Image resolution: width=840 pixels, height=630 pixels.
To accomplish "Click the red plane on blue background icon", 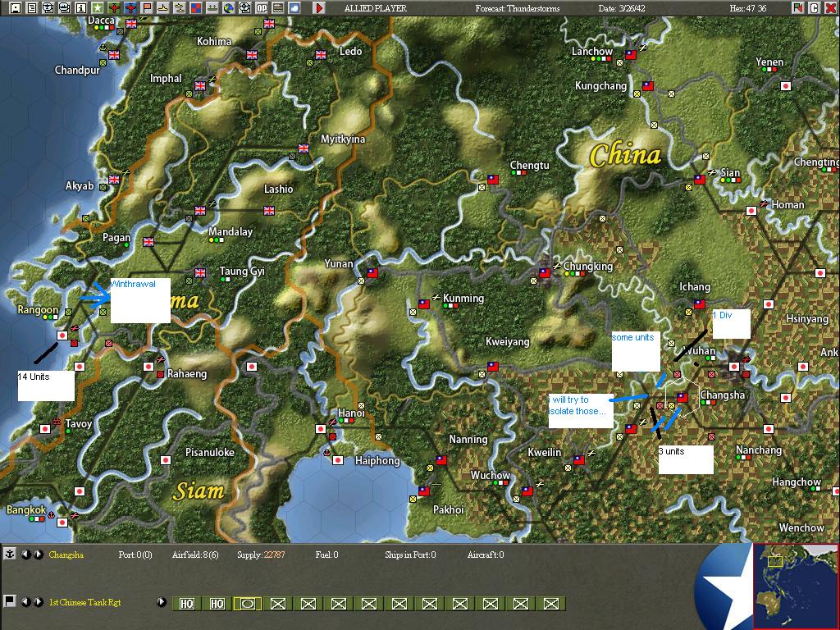I will 130,8.
